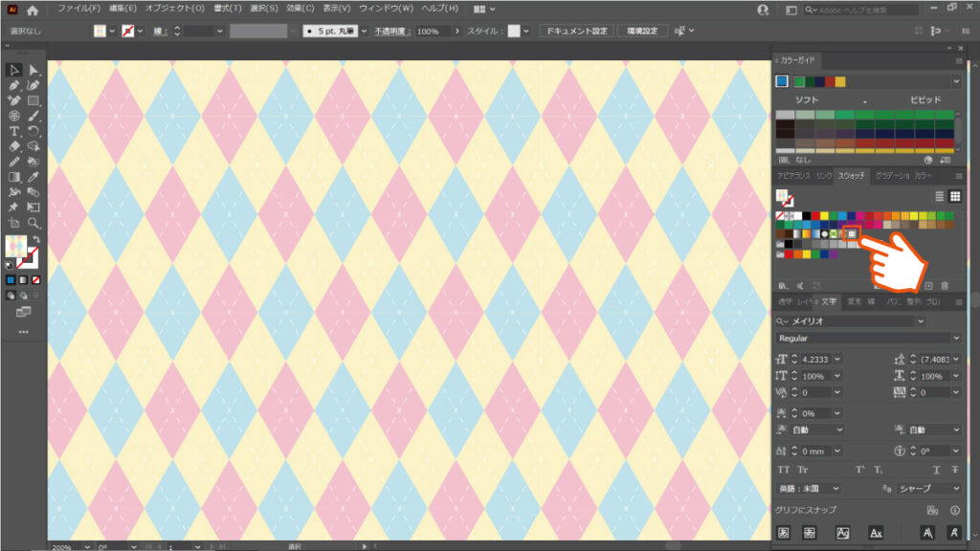Select the Curvature tool
This screenshot has height=551, width=980.
point(33,85)
